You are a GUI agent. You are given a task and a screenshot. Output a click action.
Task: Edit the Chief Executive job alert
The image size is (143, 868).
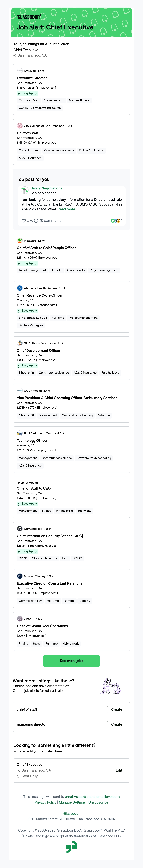119,770
